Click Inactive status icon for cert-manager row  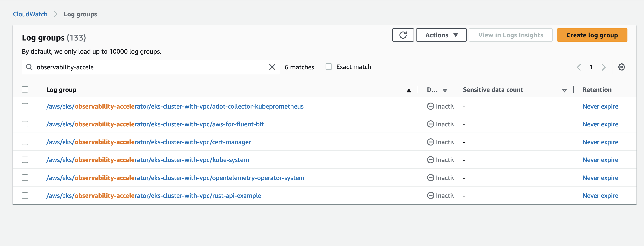[x=430, y=142]
